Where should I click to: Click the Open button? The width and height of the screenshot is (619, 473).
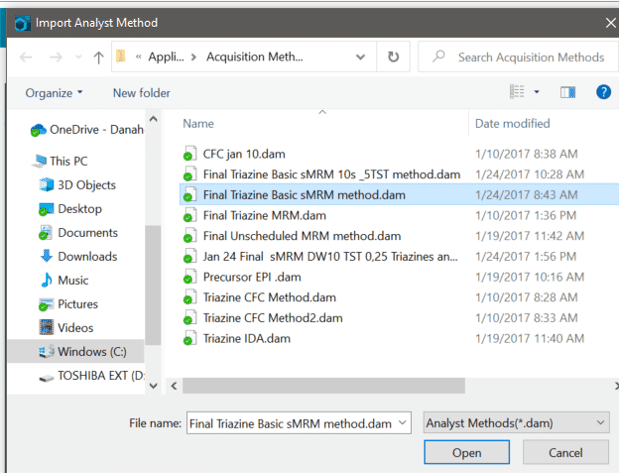(x=467, y=452)
